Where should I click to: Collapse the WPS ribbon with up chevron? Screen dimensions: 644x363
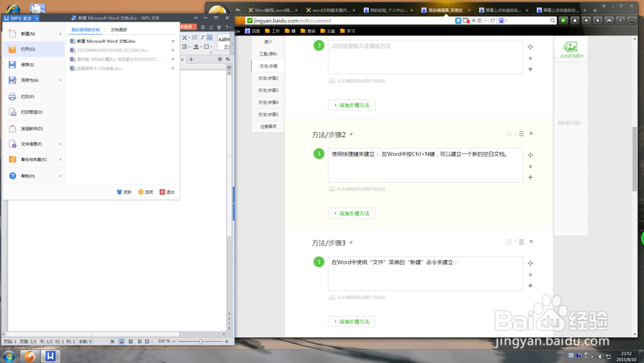click(196, 18)
